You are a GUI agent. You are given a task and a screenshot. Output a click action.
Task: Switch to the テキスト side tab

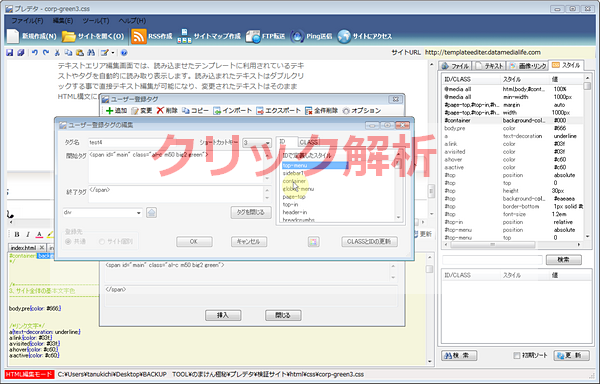pos(490,66)
